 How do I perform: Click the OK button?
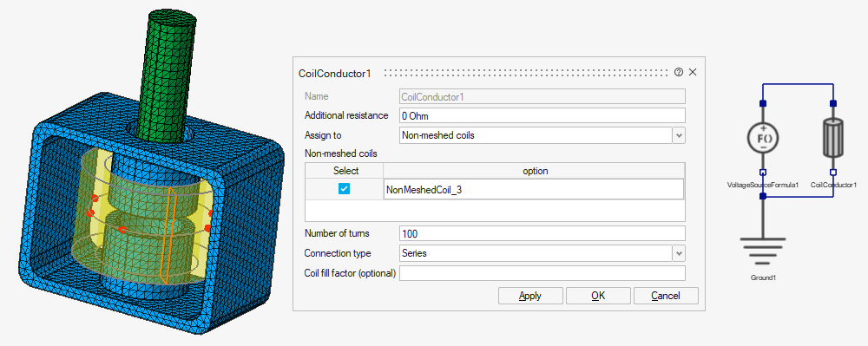pyautogui.click(x=598, y=296)
